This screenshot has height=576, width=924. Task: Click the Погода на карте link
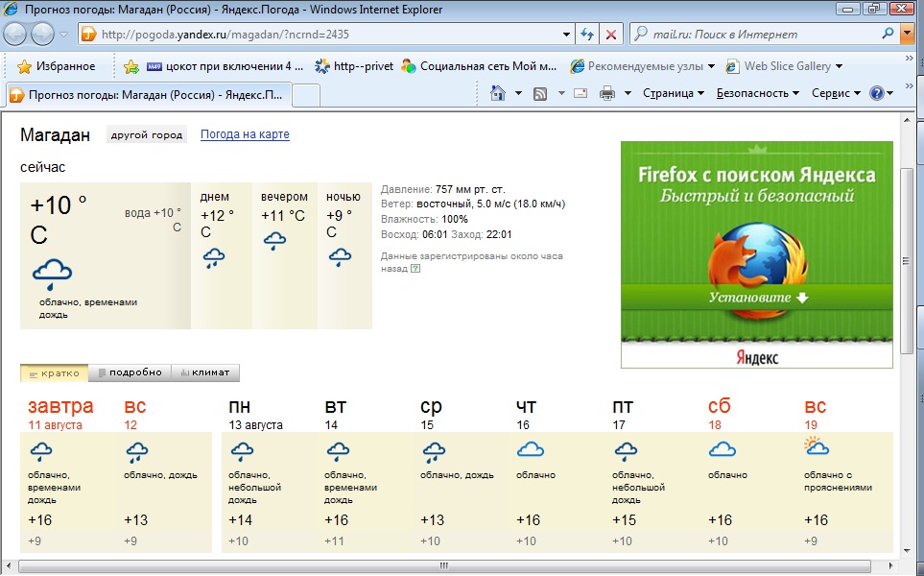245,134
